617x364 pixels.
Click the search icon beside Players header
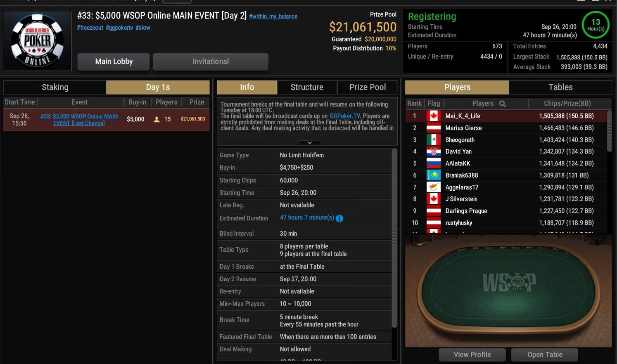503,104
